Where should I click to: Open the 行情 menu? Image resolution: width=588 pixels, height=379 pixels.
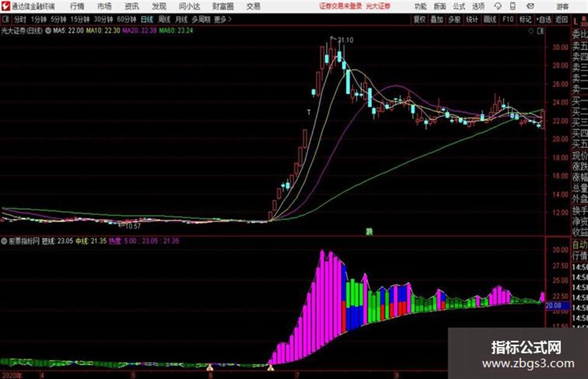pos(77,6)
